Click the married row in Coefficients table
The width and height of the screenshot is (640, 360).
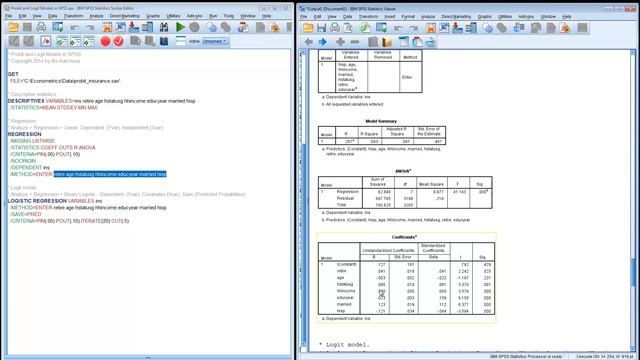(x=406, y=304)
